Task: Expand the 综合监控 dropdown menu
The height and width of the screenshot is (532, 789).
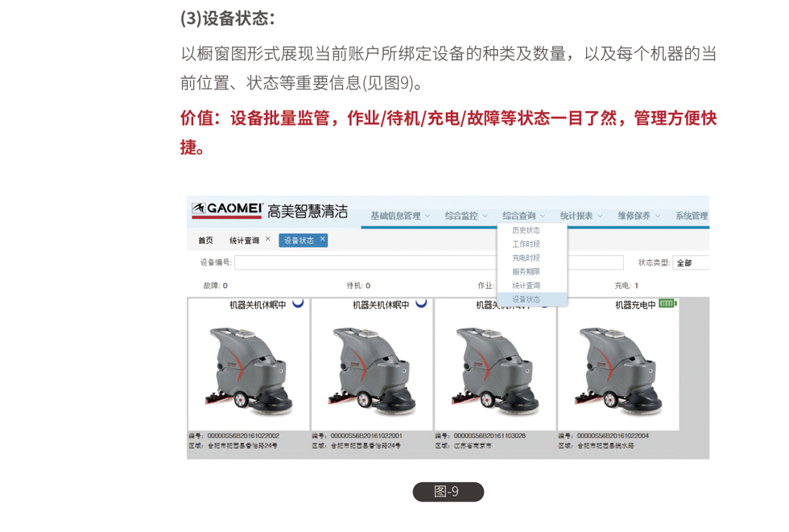Action: coord(465,216)
